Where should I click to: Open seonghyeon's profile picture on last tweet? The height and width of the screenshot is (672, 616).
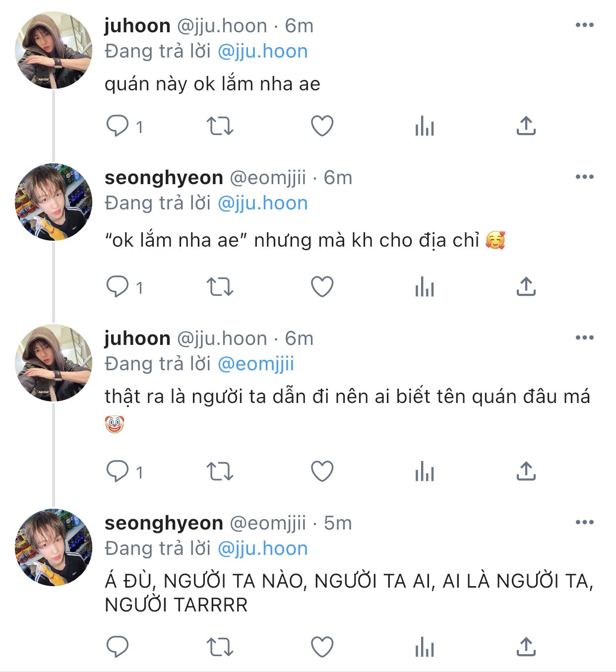[x=54, y=547]
